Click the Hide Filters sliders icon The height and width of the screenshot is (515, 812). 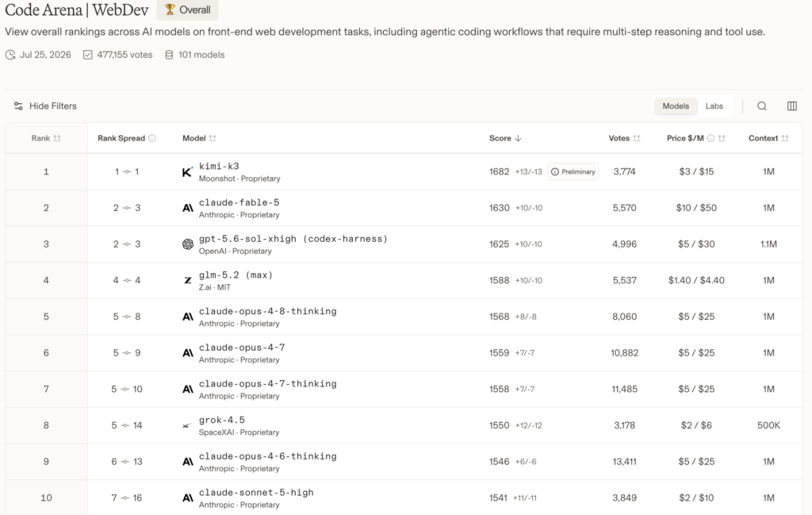pos(18,106)
